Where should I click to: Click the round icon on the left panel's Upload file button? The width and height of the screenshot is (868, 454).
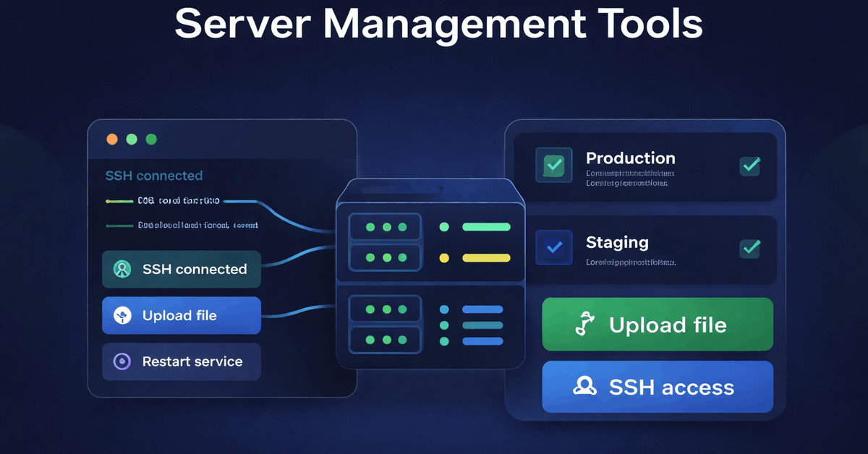pyautogui.click(x=122, y=315)
